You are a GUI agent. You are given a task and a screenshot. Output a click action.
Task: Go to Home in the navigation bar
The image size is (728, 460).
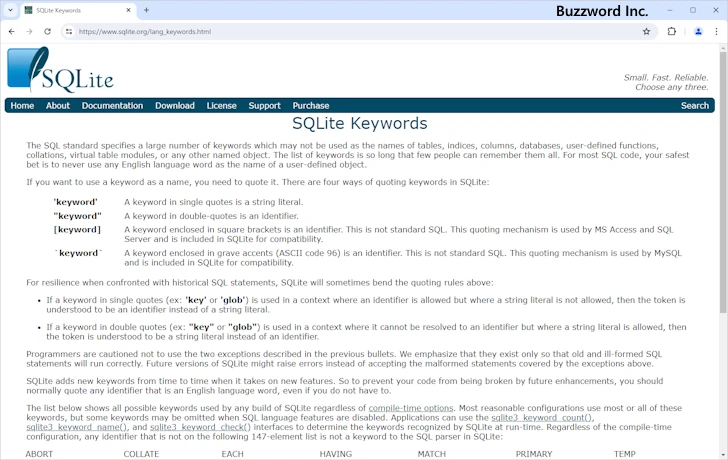coord(22,105)
